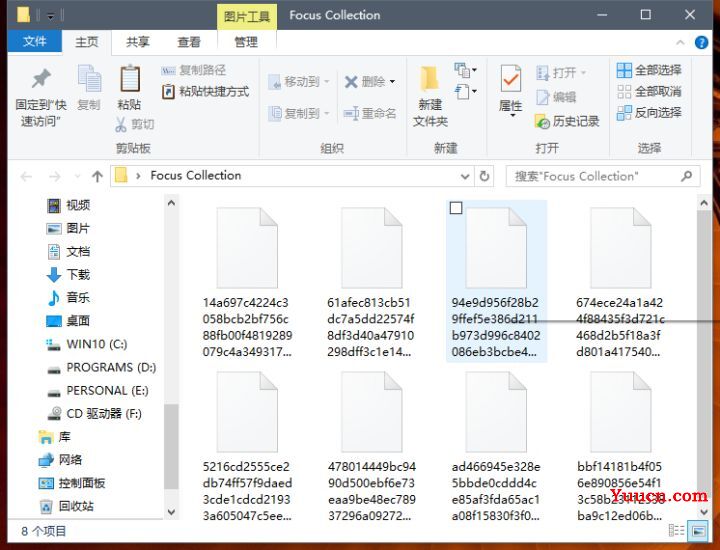Click the Up one level arrow
The image size is (720, 550).
click(x=97, y=176)
